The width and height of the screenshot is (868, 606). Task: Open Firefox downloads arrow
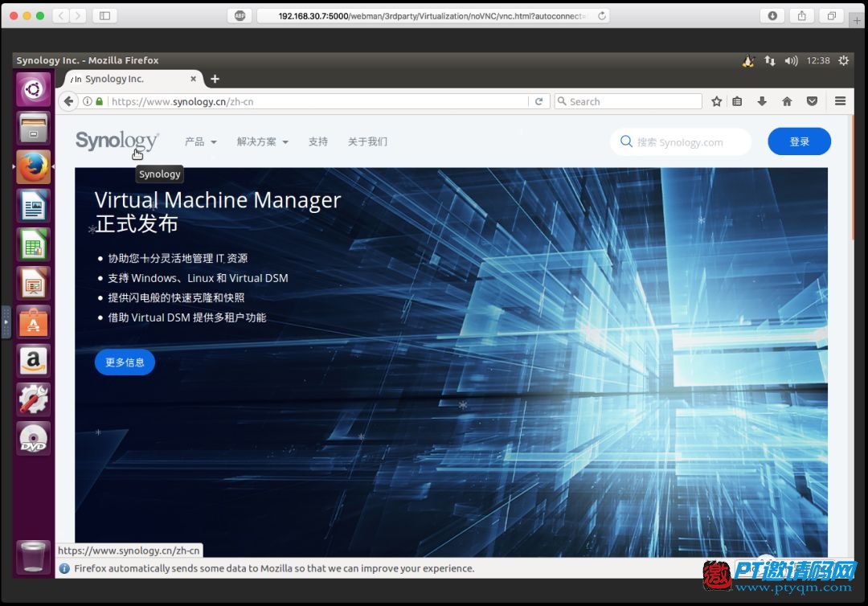pos(762,101)
